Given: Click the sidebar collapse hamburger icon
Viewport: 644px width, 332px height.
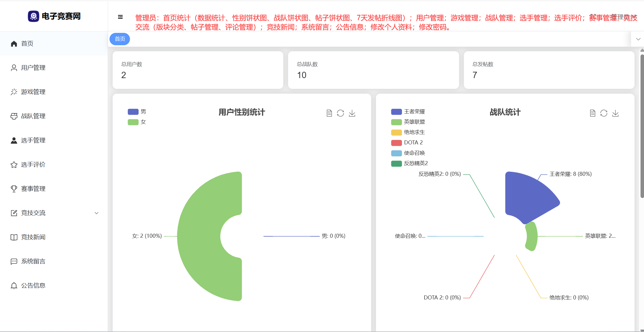Looking at the screenshot, I should (120, 17).
